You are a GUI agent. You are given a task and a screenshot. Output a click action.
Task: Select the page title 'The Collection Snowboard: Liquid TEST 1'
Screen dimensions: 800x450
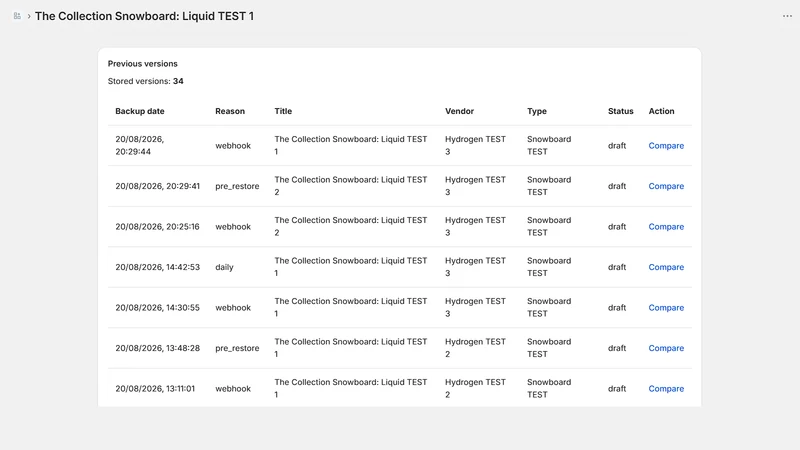[x=144, y=16]
